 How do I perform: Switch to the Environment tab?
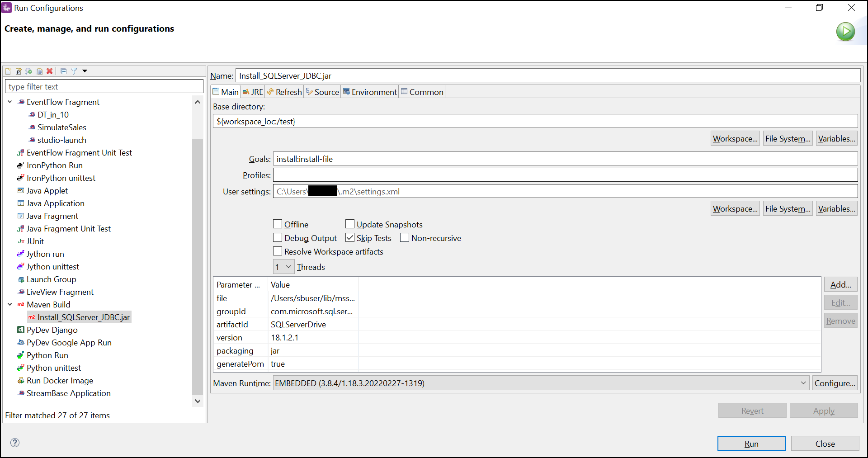click(370, 92)
